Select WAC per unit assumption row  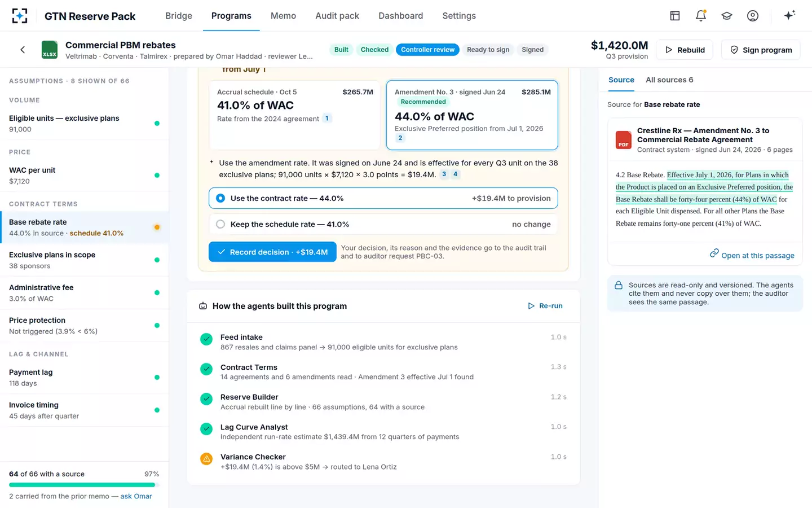point(85,176)
